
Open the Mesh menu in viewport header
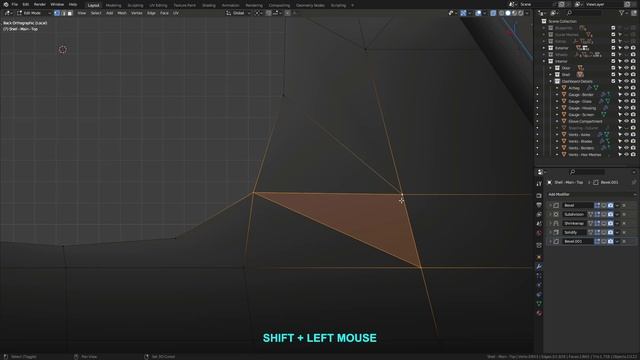click(x=122, y=13)
